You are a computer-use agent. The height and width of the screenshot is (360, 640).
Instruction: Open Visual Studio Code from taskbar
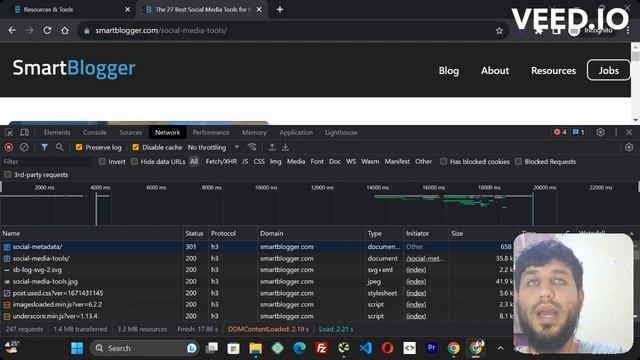click(366, 348)
